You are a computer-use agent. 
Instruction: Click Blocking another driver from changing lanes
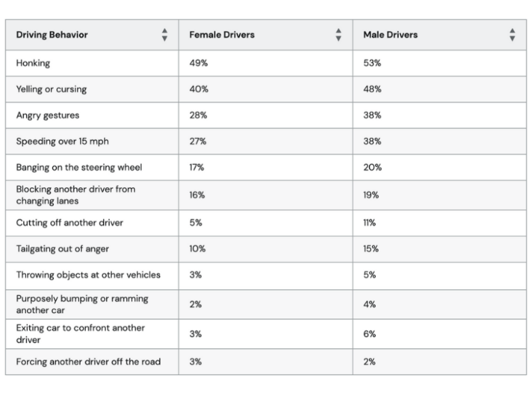pyautogui.click(x=76, y=195)
